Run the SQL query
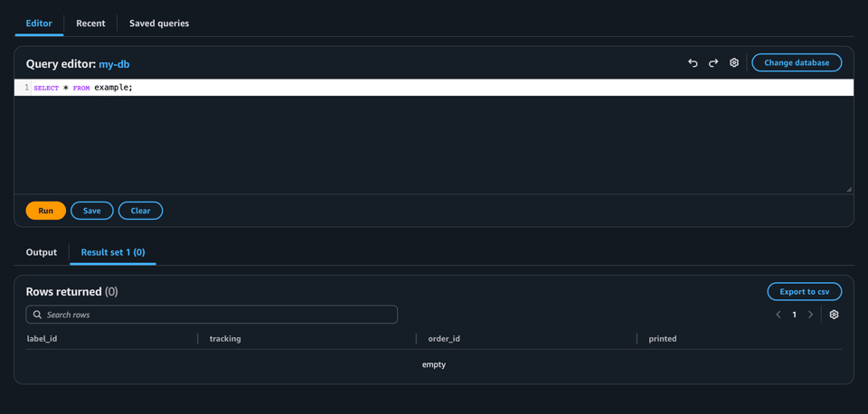 coord(46,211)
